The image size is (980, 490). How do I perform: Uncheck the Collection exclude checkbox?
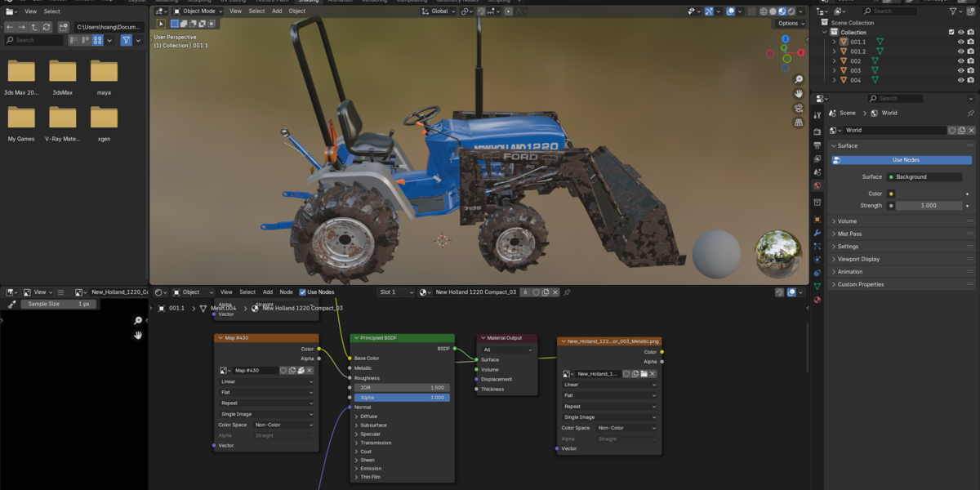tap(951, 33)
